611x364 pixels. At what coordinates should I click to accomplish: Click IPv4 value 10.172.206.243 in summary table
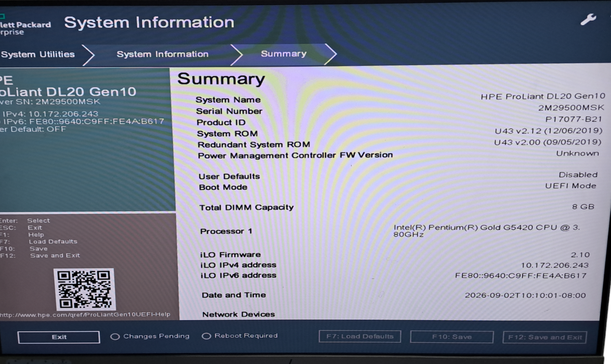554,265
